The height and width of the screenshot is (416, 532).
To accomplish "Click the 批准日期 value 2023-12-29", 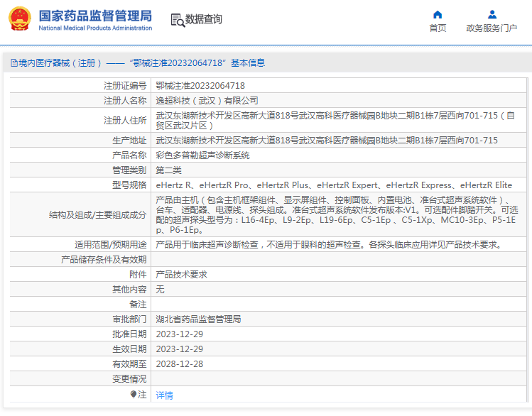I will 179,334.
